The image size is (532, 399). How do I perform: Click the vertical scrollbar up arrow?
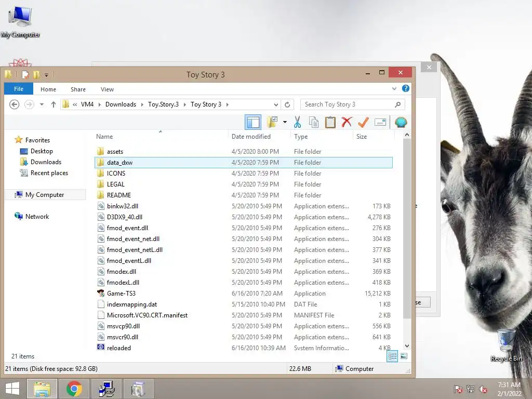[407, 135]
